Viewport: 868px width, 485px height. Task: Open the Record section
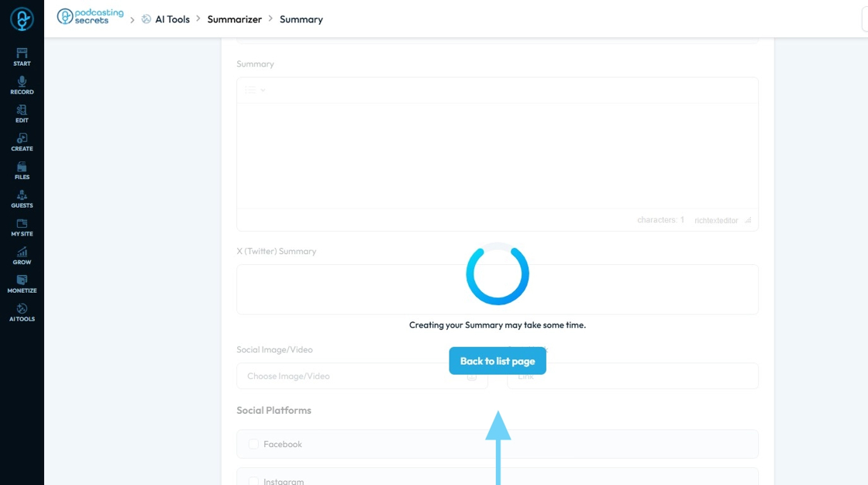click(x=22, y=85)
